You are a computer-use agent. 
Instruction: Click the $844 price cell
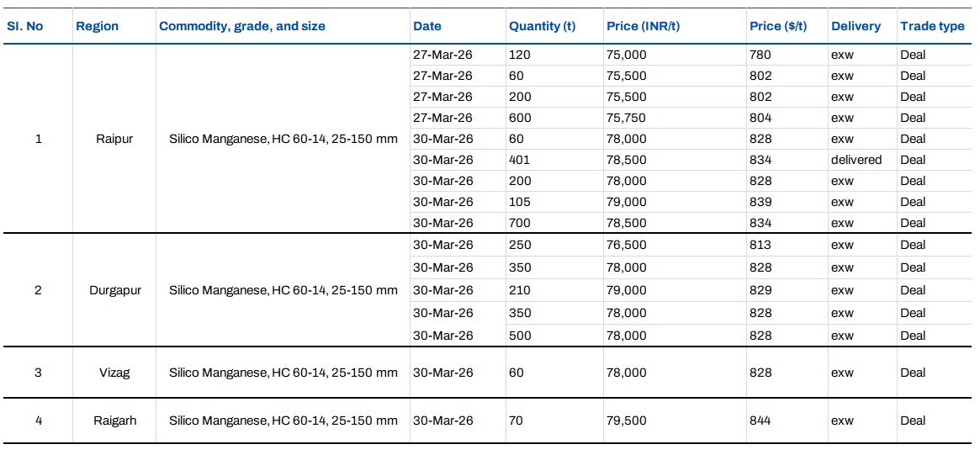coord(760,421)
